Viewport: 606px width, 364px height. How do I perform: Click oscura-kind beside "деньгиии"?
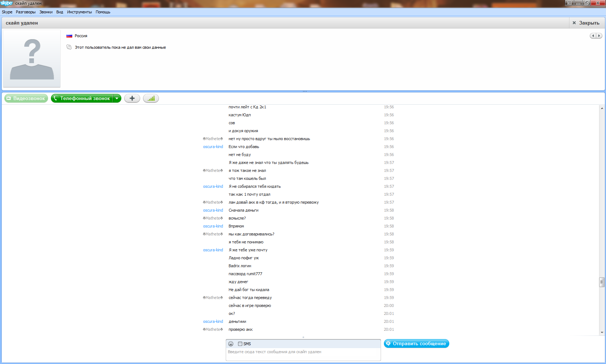click(213, 321)
